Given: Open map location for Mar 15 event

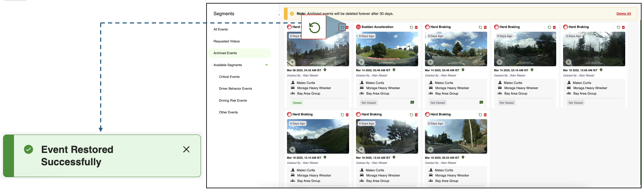Looking at the screenshot, I should click(532, 70).
